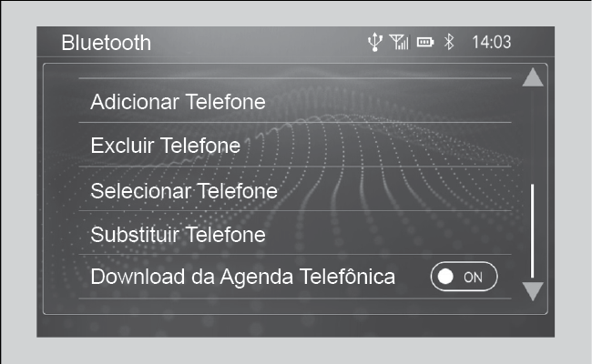The image size is (592, 364).
Task: Tap the cellular signal strength icon
Action: tap(399, 42)
